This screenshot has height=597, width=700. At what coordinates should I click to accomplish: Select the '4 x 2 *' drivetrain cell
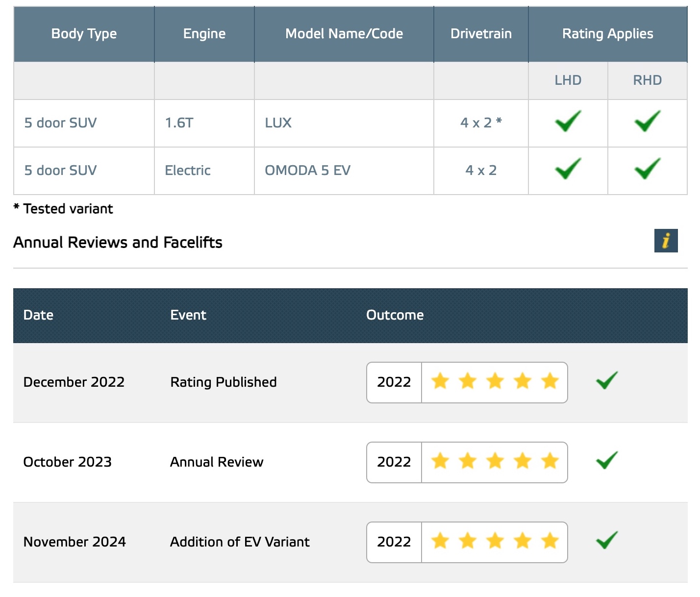pos(481,123)
